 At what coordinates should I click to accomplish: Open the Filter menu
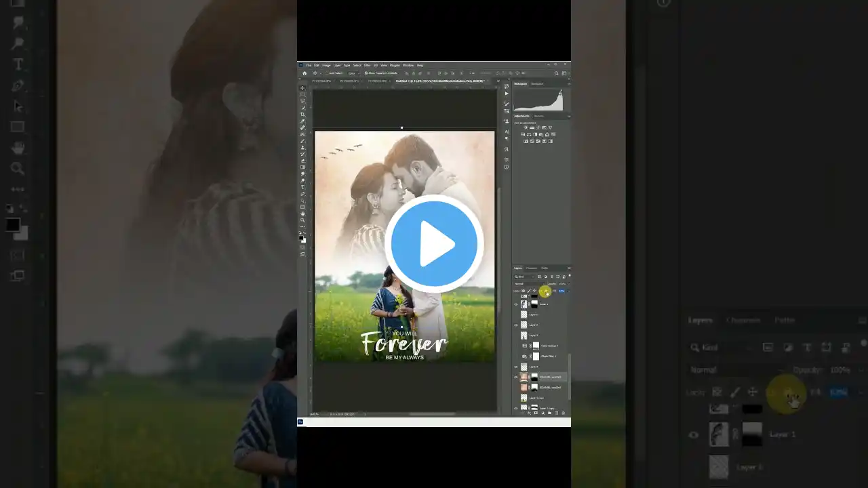368,65
